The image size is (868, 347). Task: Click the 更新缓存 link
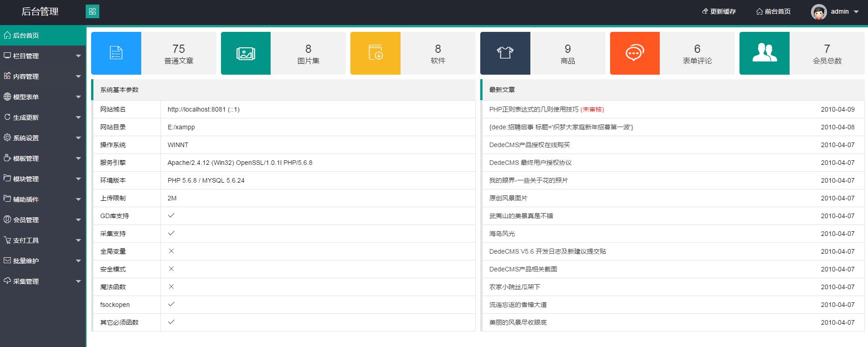pyautogui.click(x=719, y=11)
